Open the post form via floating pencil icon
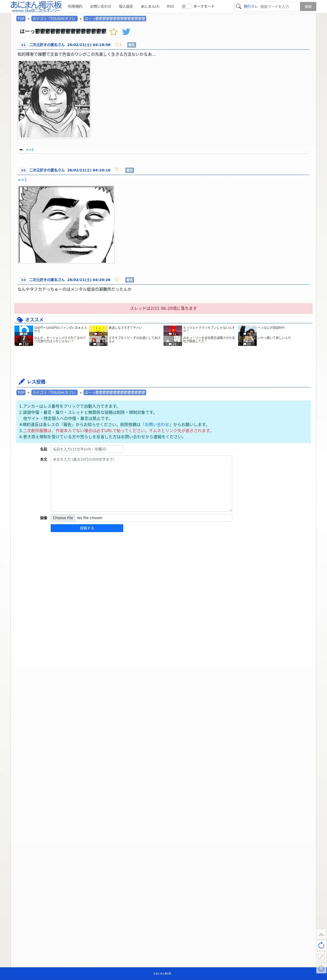The width and height of the screenshot is (327, 980). (x=321, y=957)
